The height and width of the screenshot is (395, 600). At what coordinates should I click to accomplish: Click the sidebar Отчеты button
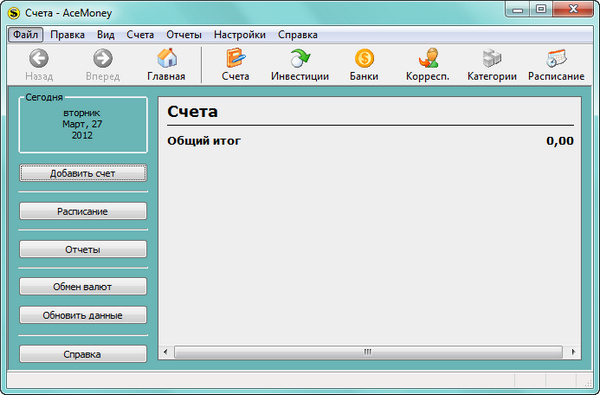point(83,250)
